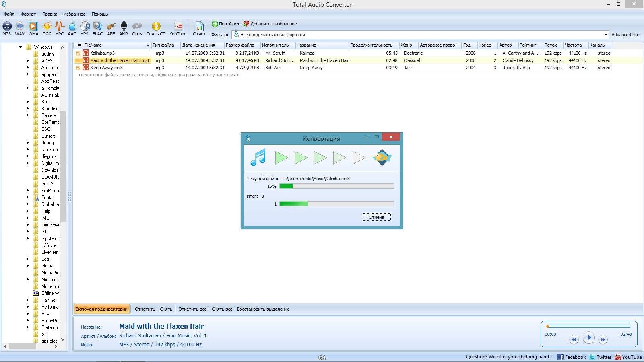Toggle checkbox for Maid with the Flaxen Hair.mp3
Viewport: 644px width, 362px height.
pyautogui.click(x=78, y=60)
